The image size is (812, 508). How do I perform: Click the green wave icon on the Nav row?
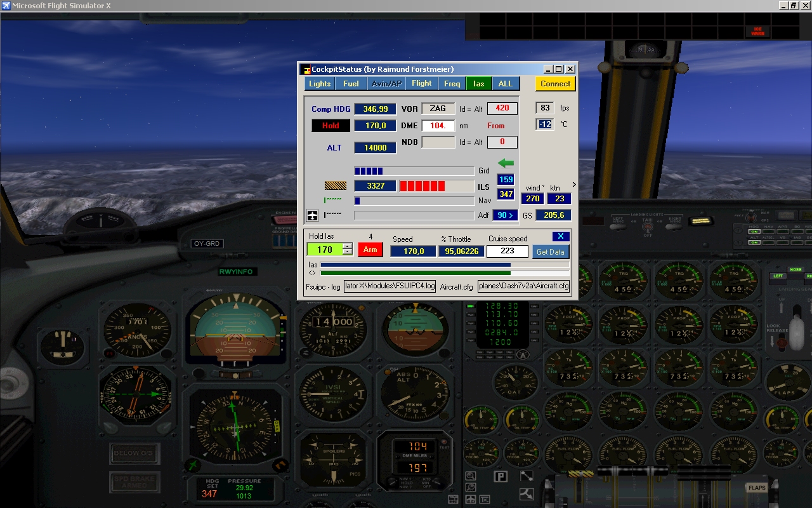[x=332, y=200]
